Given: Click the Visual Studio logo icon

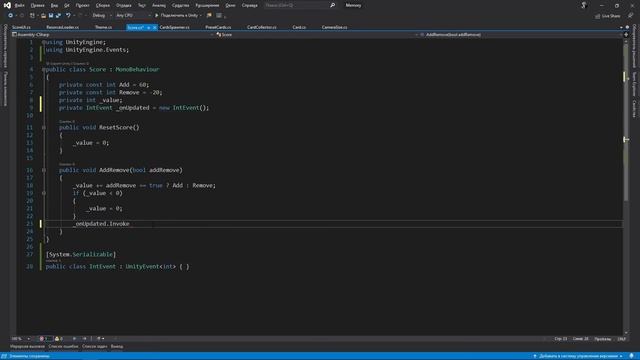Looking at the screenshot, I should coord(7,5).
